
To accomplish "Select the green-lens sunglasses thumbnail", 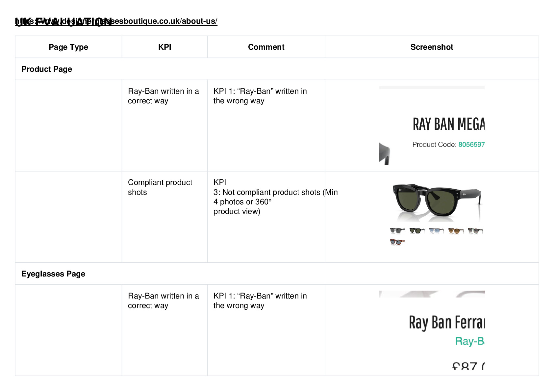I will [417, 230].
